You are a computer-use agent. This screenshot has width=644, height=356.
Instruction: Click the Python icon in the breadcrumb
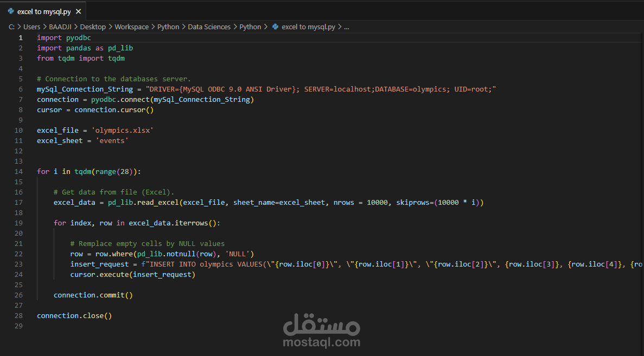[276, 27]
